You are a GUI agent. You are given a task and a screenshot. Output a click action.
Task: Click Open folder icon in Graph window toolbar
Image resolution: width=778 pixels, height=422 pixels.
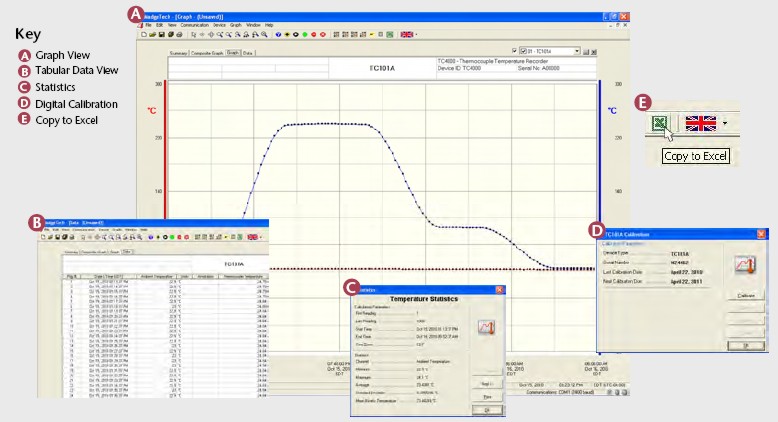153,35
